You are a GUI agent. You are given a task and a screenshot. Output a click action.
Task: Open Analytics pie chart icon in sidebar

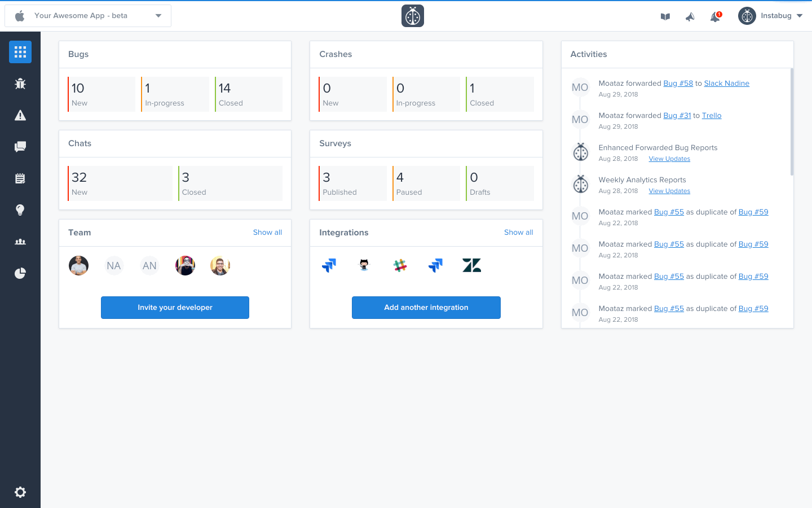(x=20, y=273)
